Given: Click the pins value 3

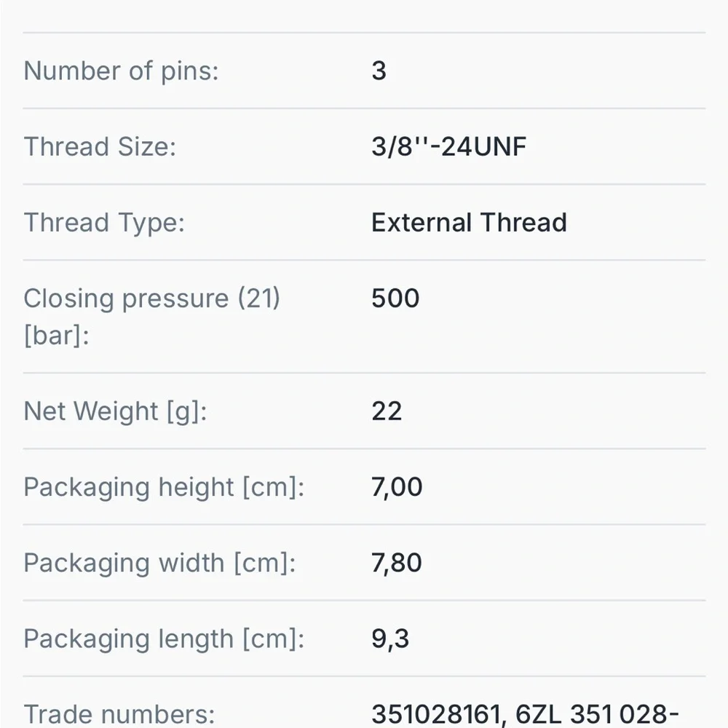Looking at the screenshot, I should pyautogui.click(x=379, y=71).
